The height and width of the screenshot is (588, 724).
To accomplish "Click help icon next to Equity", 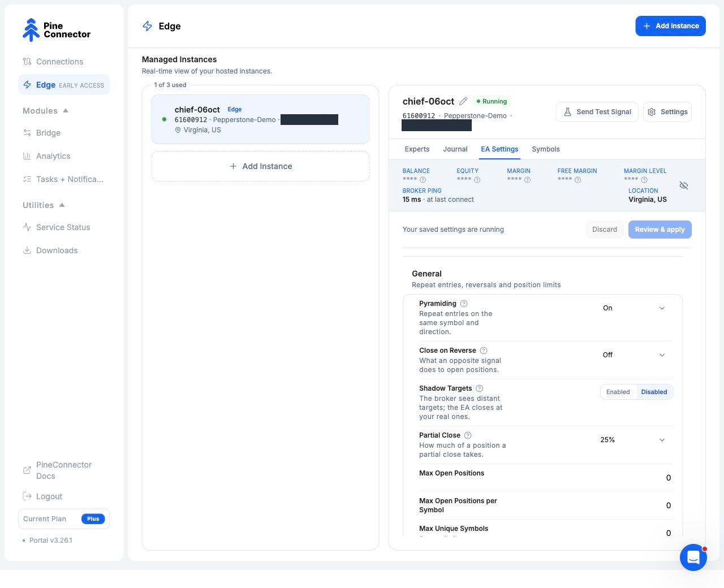I will click(x=477, y=180).
